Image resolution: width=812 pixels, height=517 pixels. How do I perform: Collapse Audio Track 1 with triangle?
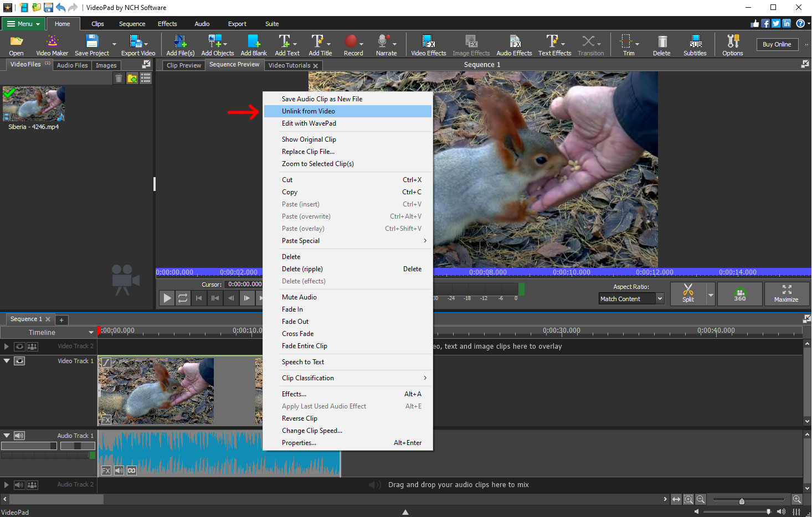tap(7, 436)
